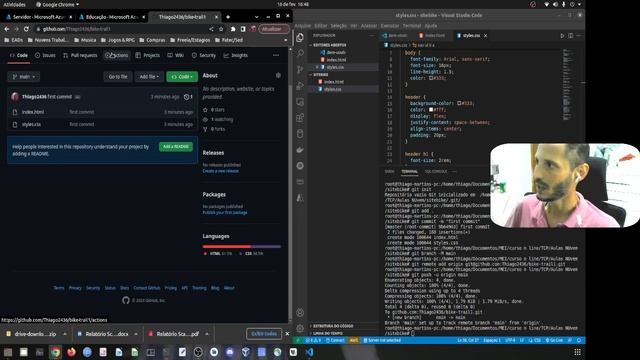This screenshot has height=360, width=640.
Task: Reload the GitHub page in Chrome
Action: 26,29
